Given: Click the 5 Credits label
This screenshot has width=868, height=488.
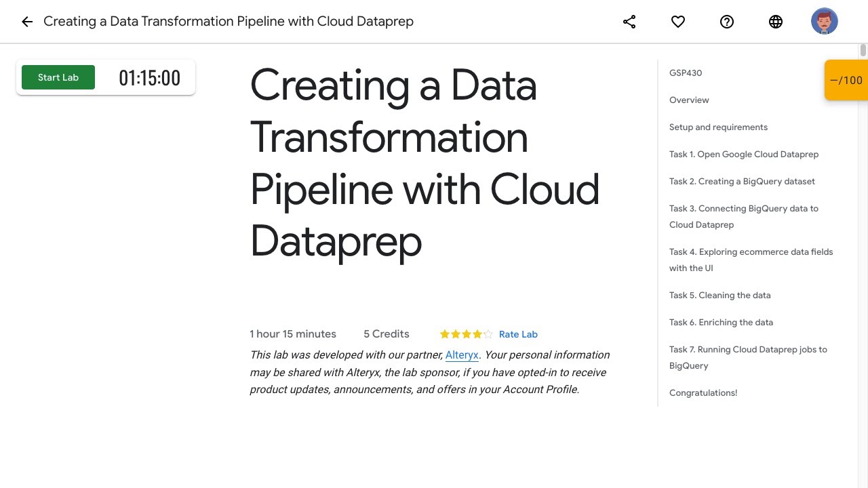Looking at the screenshot, I should (387, 334).
